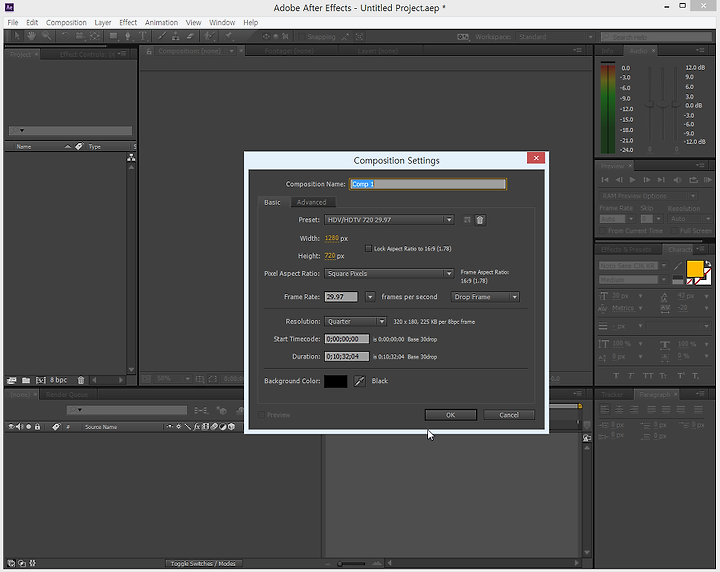Select the Selection arrow tool

[x=17, y=36]
